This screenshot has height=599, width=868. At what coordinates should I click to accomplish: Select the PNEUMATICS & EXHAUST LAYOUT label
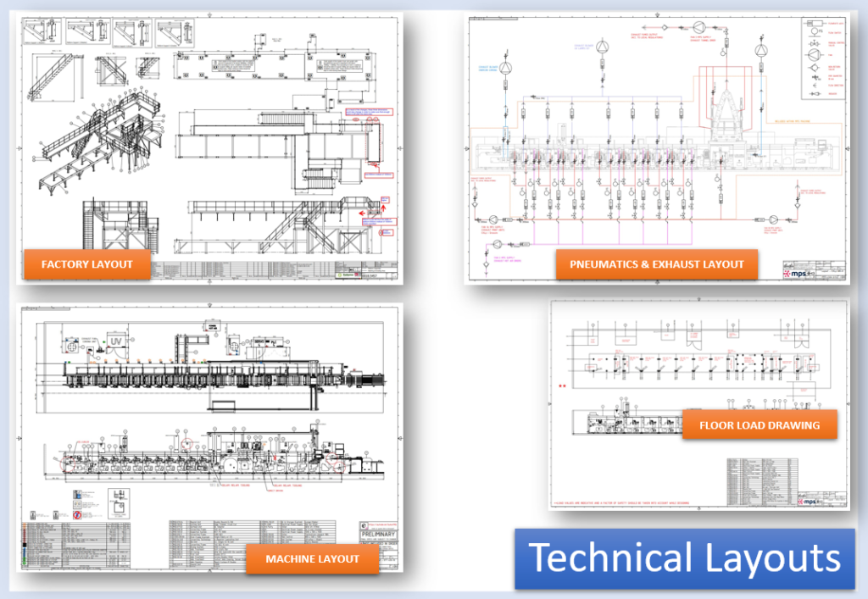coord(657,263)
